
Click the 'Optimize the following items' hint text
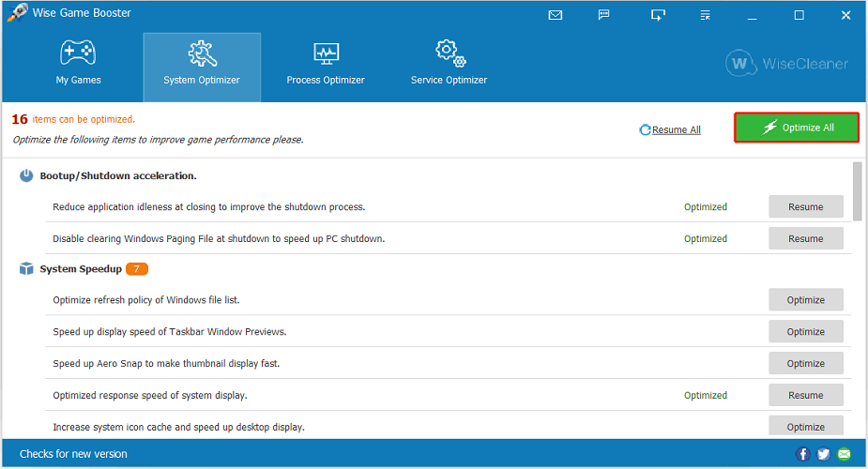pyautogui.click(x=158, y=140)
